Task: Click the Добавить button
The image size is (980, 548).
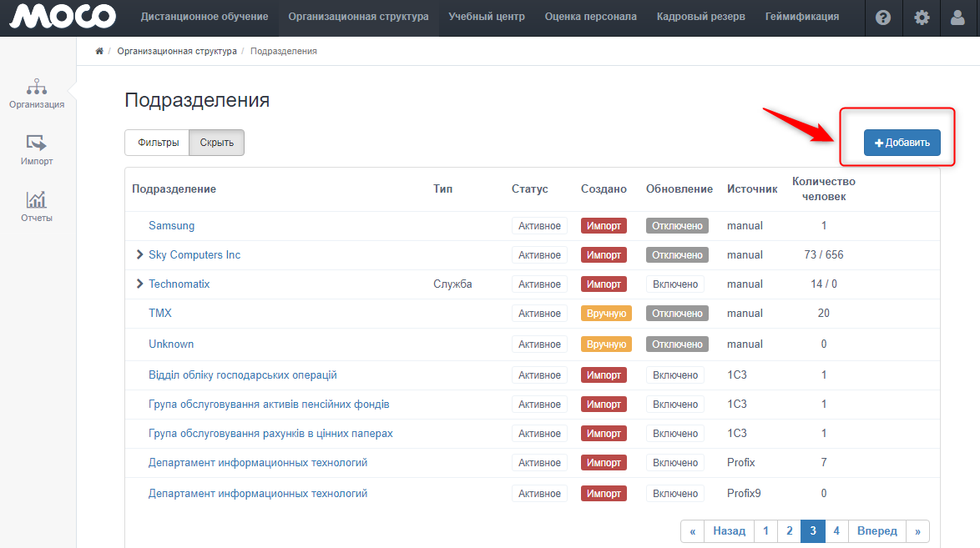Action: point(902,143)
